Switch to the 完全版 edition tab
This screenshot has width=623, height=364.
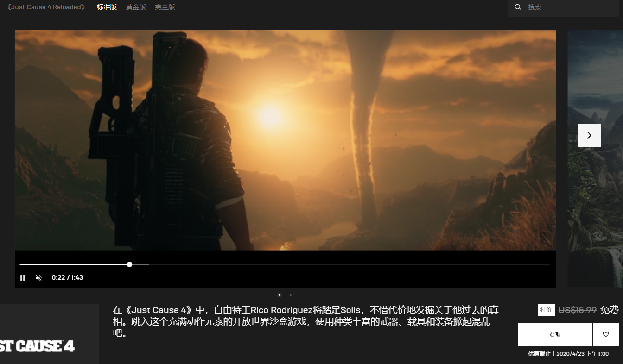[165, 7]
